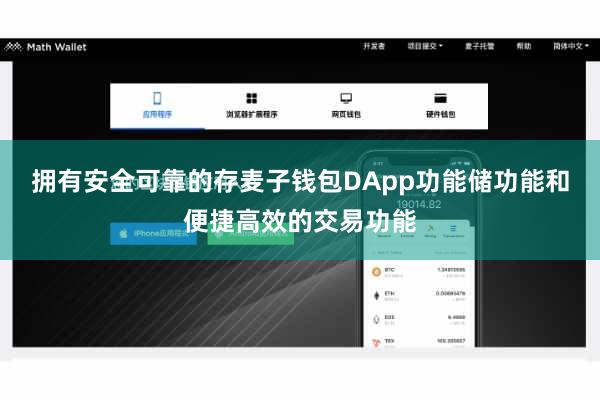Select the 硬件钱包 tab
Image resolution: width=600 pixels, height=400 pixels.
(440, 106)
